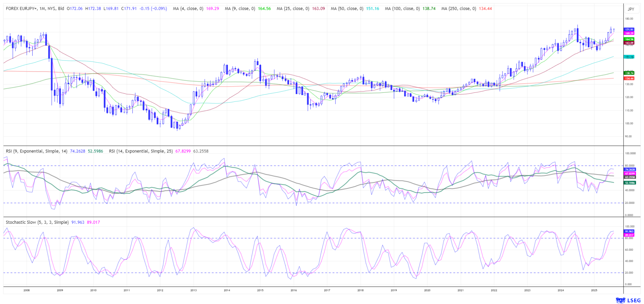This screenshot has width=644, height=304.
Task: Click the 2013 label on time axis
Action: tap(193, 290)
